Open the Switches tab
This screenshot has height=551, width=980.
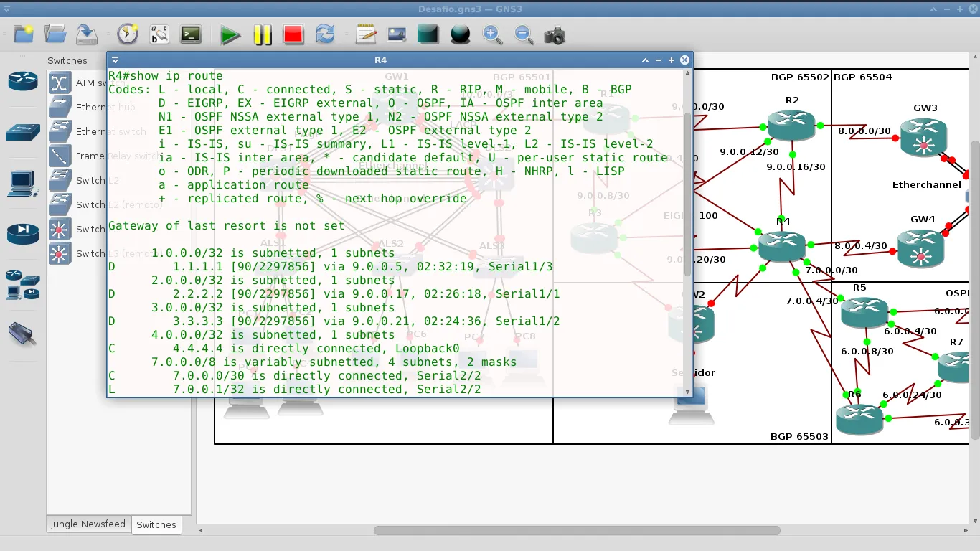[x=156, y=524]
